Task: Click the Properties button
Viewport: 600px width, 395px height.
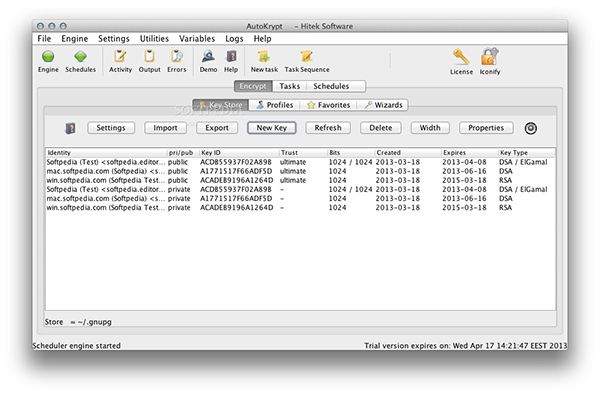Action: pos(486,128)
